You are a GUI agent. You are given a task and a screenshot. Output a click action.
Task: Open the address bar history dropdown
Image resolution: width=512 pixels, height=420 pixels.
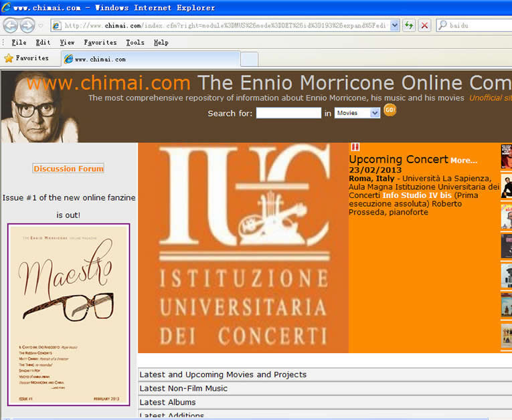pyautogui.click(x=394, y=25)
